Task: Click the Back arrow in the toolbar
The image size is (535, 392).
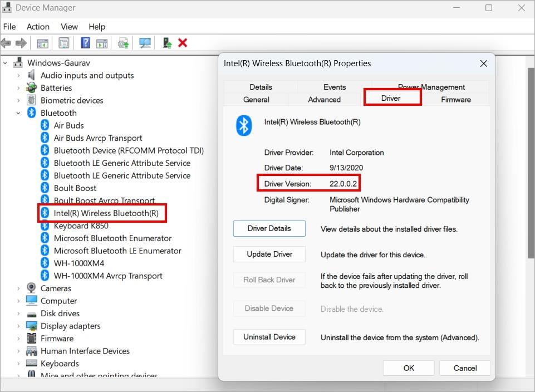Action: [6, 43]
